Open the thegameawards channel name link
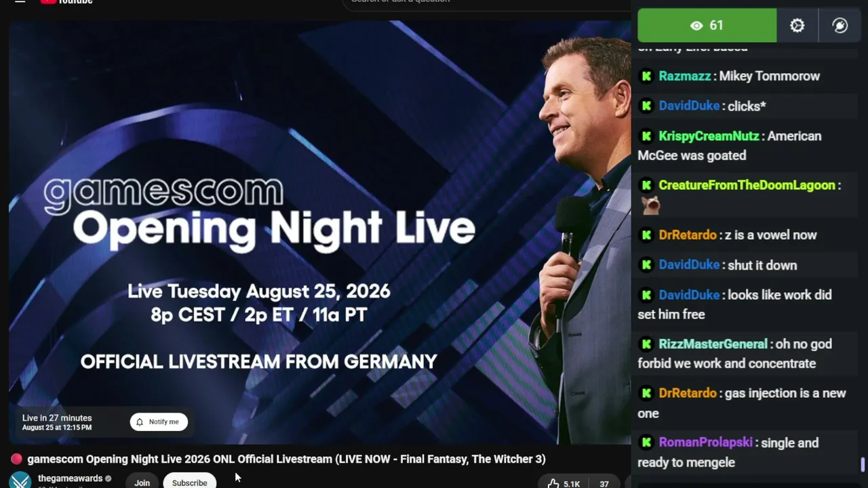The height and width of the screenshot is (488, 868). click(x=70, y=479)
